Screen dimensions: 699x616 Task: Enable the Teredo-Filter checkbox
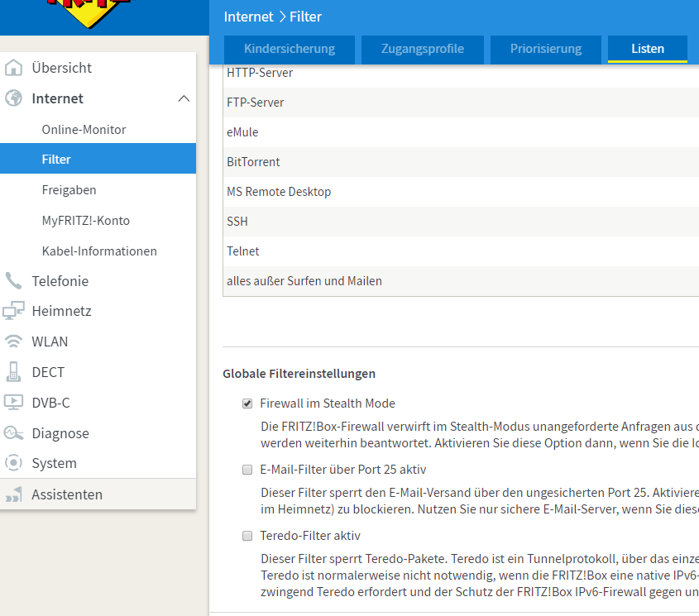[247, 535]
